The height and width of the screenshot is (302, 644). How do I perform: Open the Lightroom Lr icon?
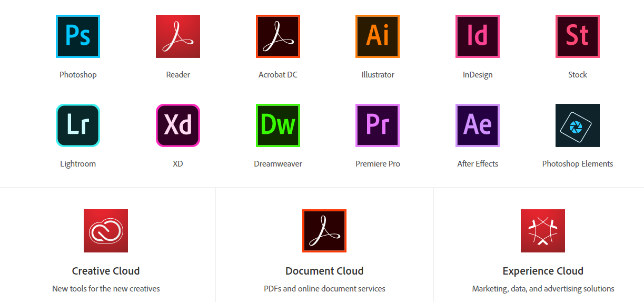78,125
